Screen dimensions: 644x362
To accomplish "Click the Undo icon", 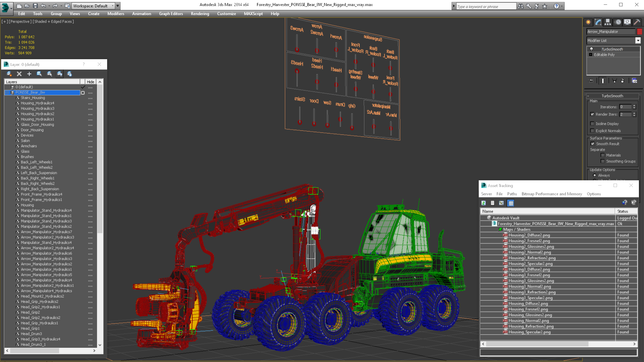I will click(43, 6).
